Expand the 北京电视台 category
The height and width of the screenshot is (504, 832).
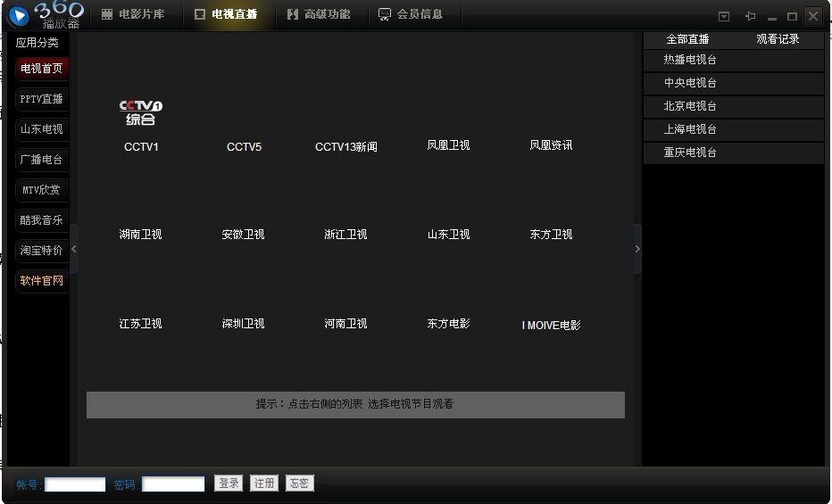click(x=733, y=106)
